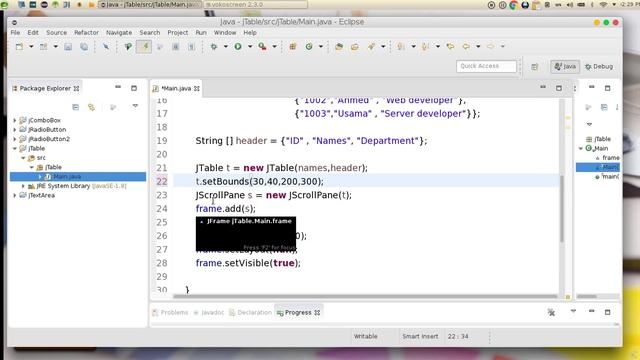This screenshot has height=360, width=640.
Task: Collapse the jTable project node
Action: coord(15,149)
